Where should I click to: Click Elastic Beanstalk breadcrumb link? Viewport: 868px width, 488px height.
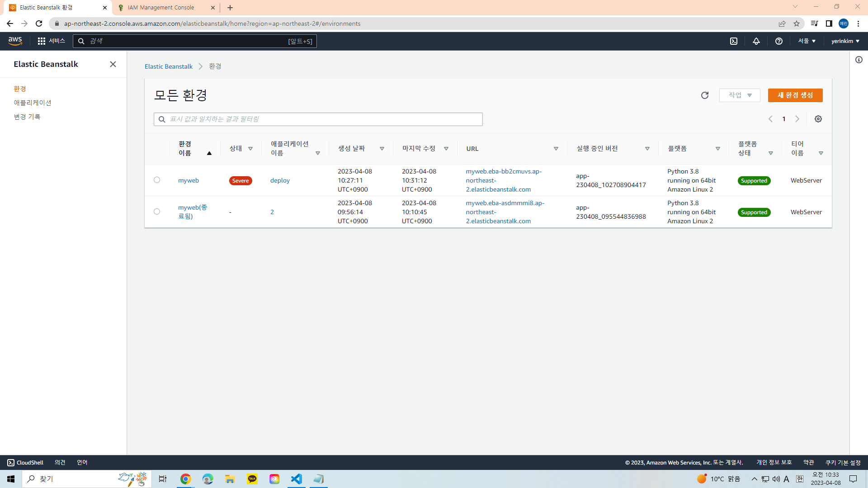tap(169, 66)
